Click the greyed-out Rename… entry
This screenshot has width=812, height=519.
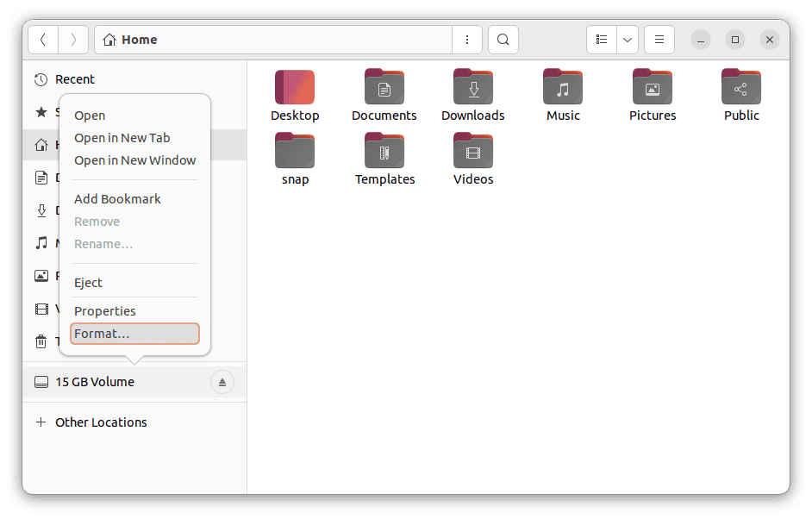134,244
